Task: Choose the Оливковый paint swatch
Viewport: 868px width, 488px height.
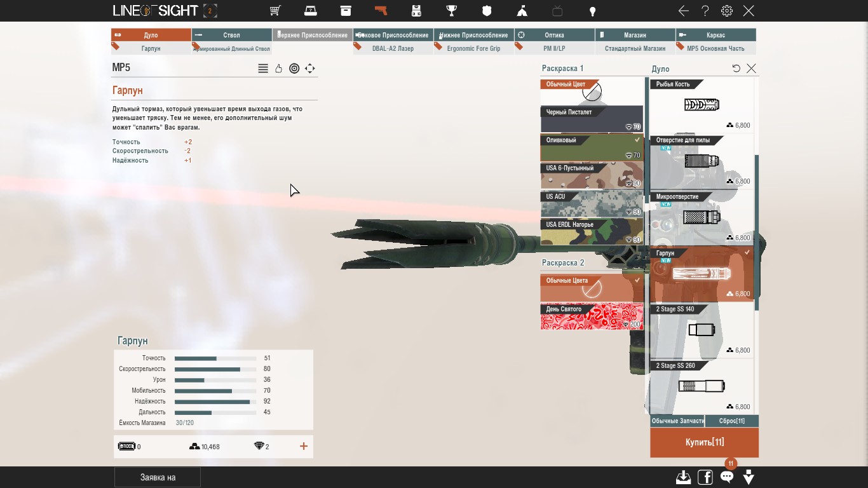Action: (592, 147)
